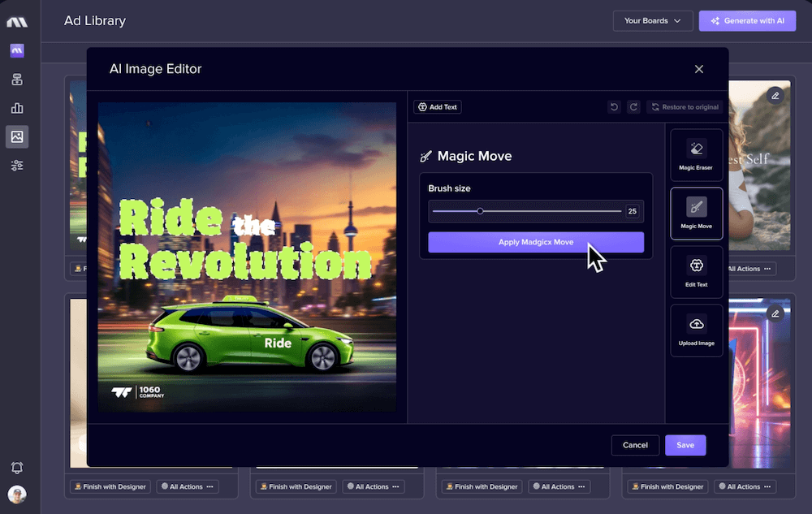This screenshot has height=514, width=812.
Task: Click Finish with Designer in second bottom card
Action: coord(296,486)
